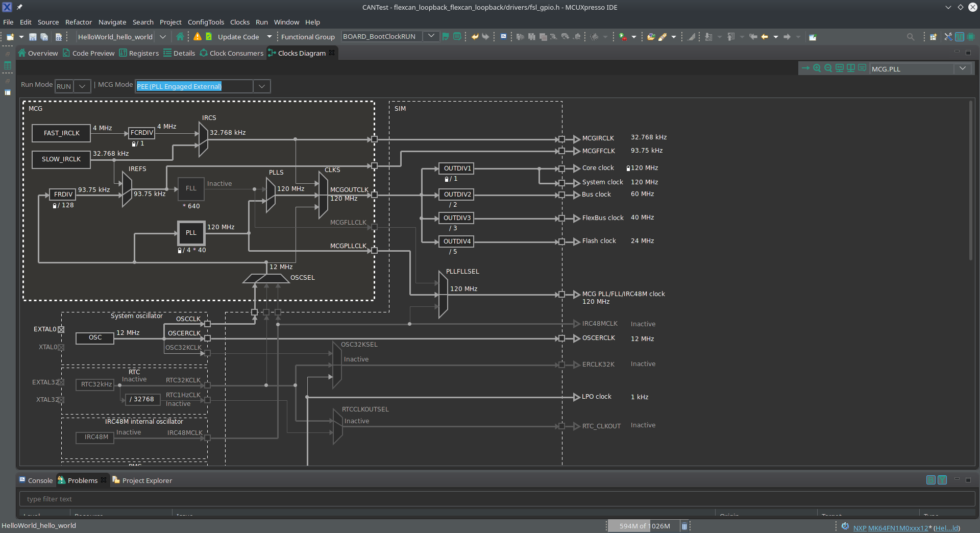Click the yellow back arrow icon
This screenshot has width=980, height=533.
[x=764, y=37]
